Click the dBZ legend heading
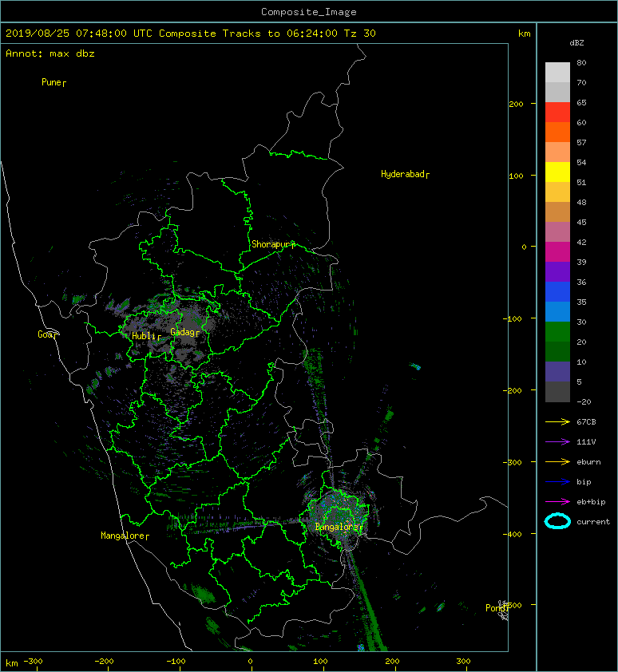The height and width of the screenshot is (672, 618). pyautogui.click(x=576, y=43)
